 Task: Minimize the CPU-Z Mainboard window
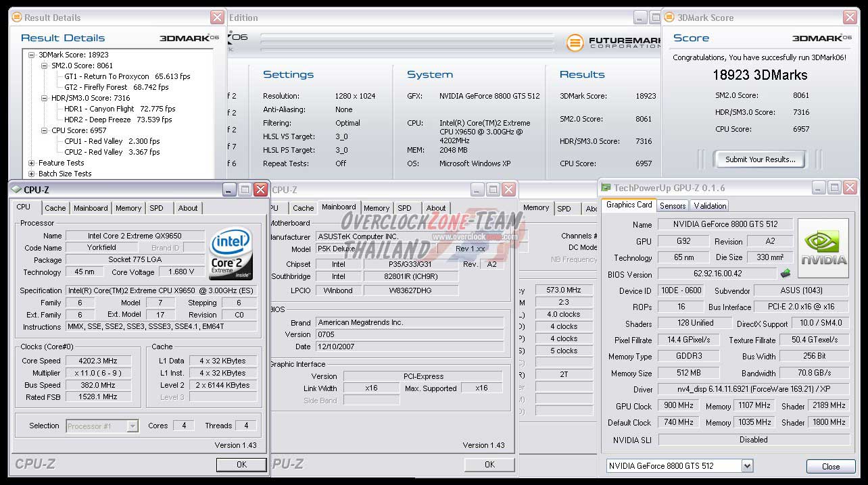[477, 190]
